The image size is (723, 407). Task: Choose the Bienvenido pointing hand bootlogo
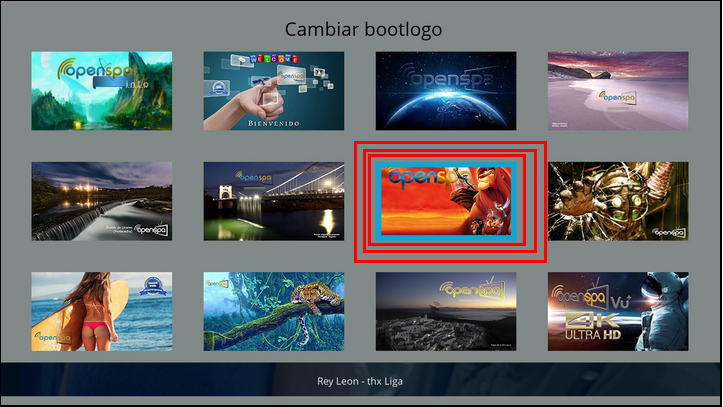274,91
